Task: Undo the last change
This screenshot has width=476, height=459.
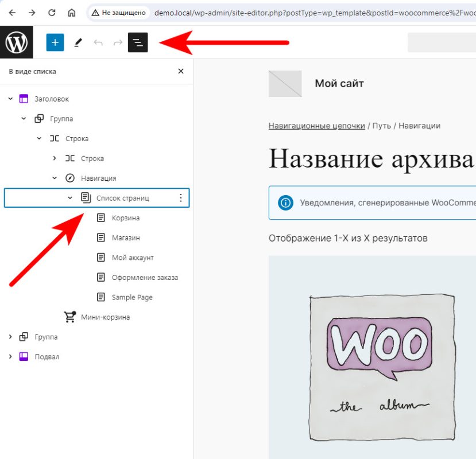Action: (x=98, y=42)
